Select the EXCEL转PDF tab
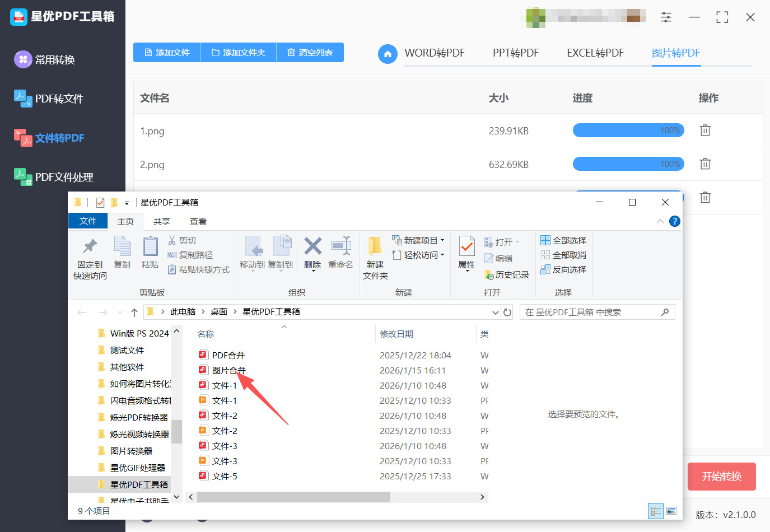Screen dimensions: 770x532 tap(595, 53)
